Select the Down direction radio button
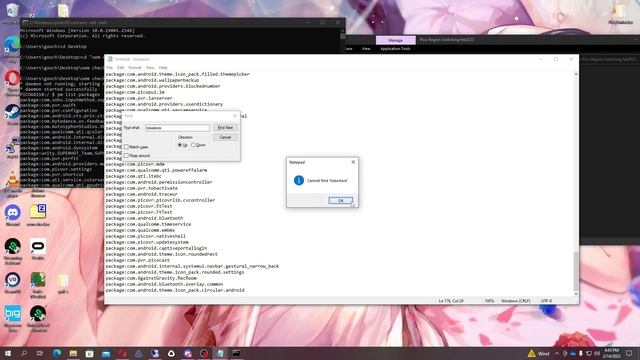 193,145
